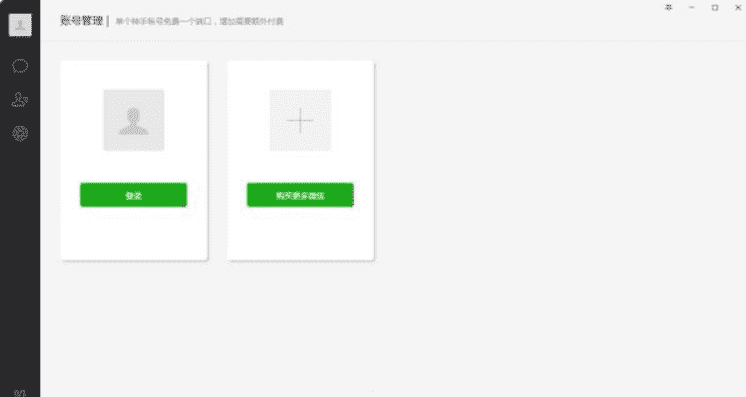Click the plus placeholder to add an account
746x397 pixels.
tap(300, 120)
